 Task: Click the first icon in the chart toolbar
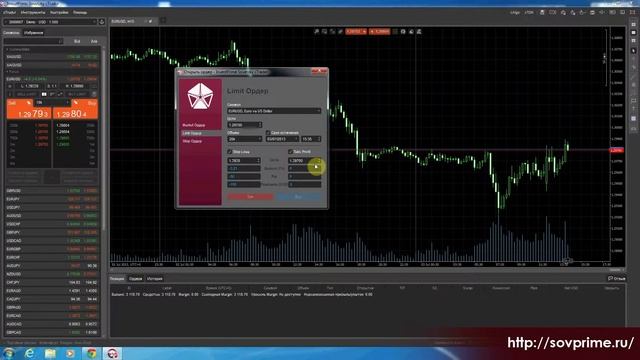tap(316, 31)
